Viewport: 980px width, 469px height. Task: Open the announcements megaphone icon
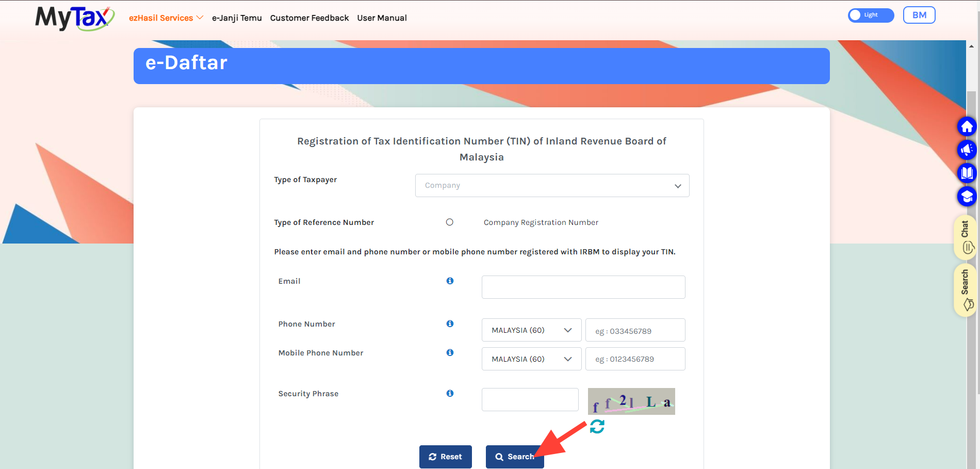click(x=967, y=150)
